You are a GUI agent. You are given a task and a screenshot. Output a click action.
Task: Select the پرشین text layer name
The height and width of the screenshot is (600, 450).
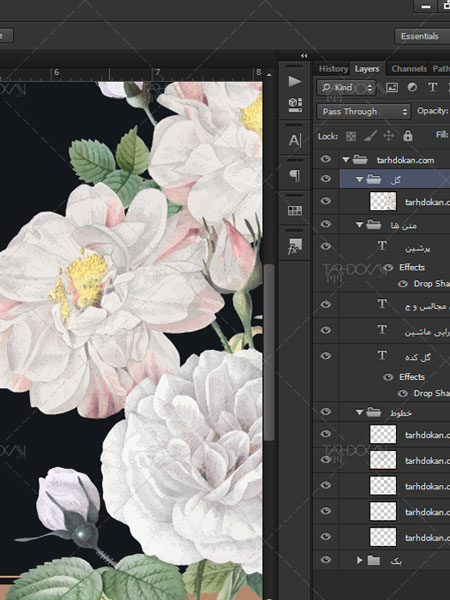417,249
